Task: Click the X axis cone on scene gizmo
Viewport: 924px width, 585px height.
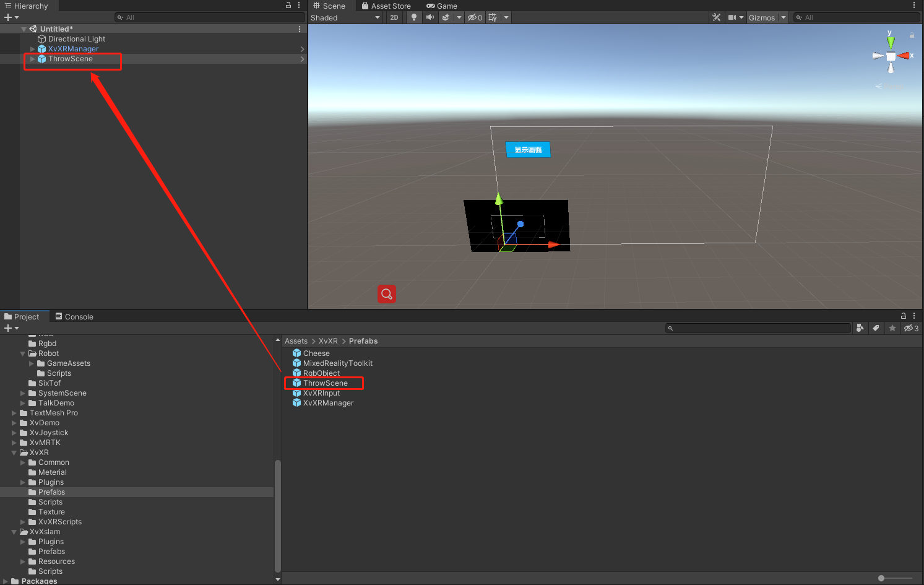Action: [904, 56]
